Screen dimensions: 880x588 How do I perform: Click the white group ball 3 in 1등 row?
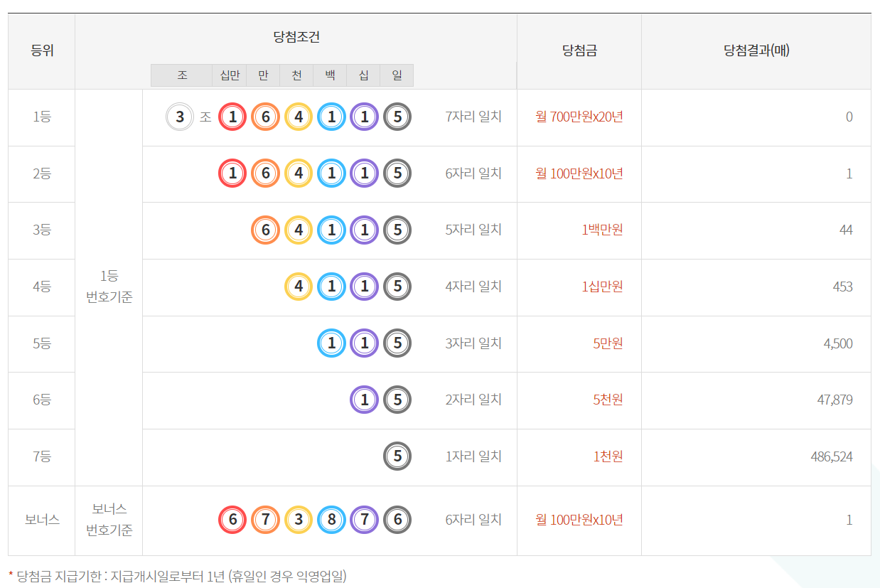click(x=180, y=117)
